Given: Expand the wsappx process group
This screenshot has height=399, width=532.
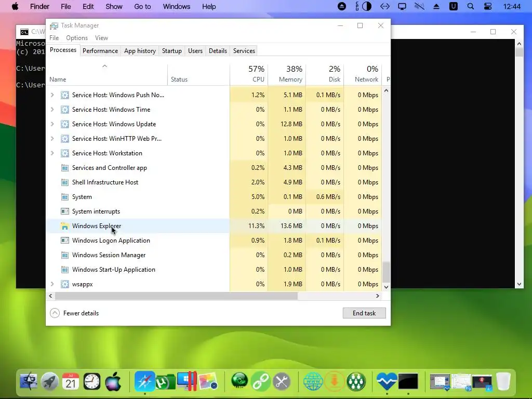Looking at the screenshot, I should [52, 284].
